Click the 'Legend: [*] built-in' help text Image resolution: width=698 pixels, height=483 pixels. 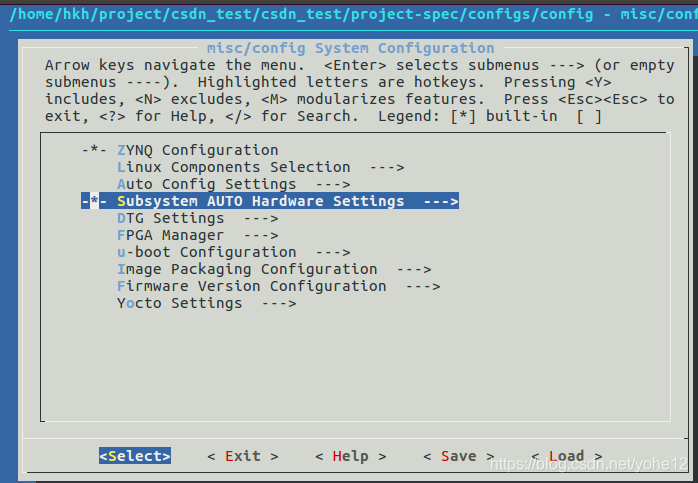[x=467, y=116]
